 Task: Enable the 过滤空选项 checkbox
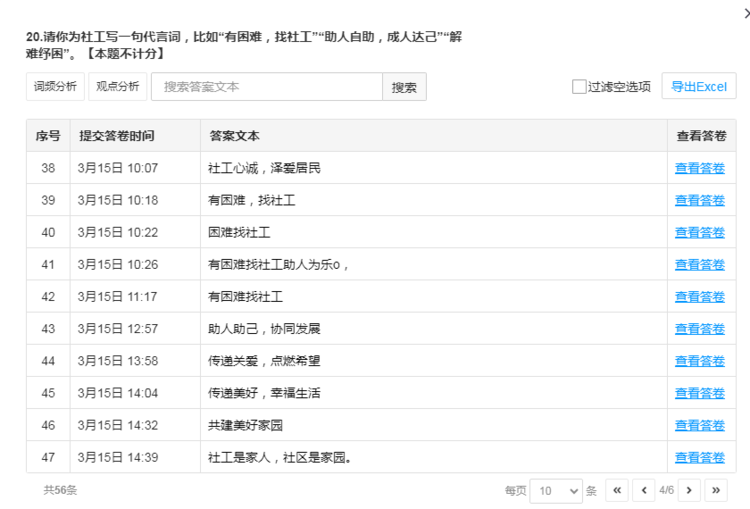coord(580,87)
